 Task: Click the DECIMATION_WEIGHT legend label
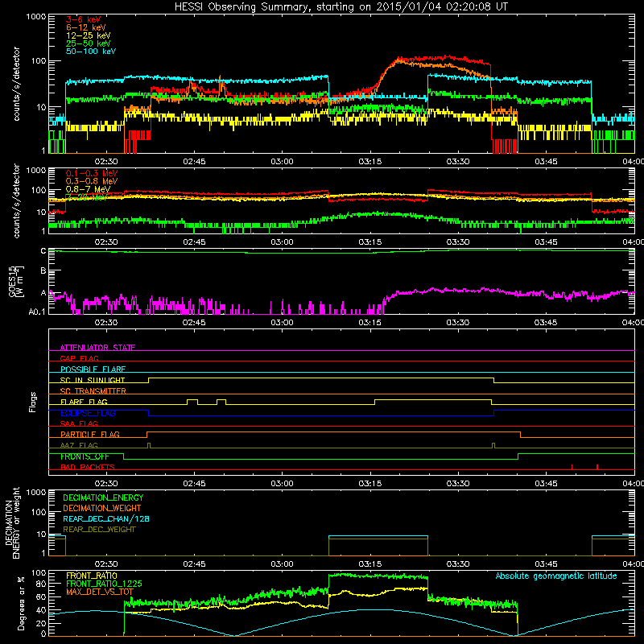(x=102, y=508)
